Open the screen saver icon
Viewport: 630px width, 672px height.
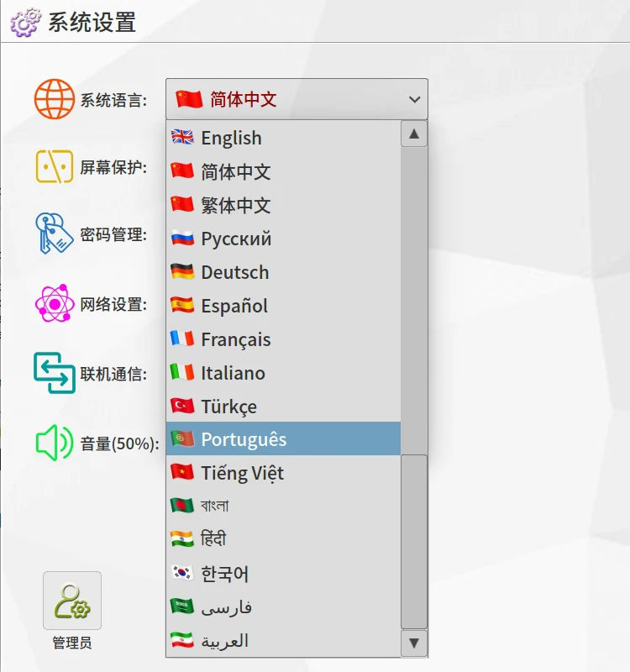pos(55,166)
